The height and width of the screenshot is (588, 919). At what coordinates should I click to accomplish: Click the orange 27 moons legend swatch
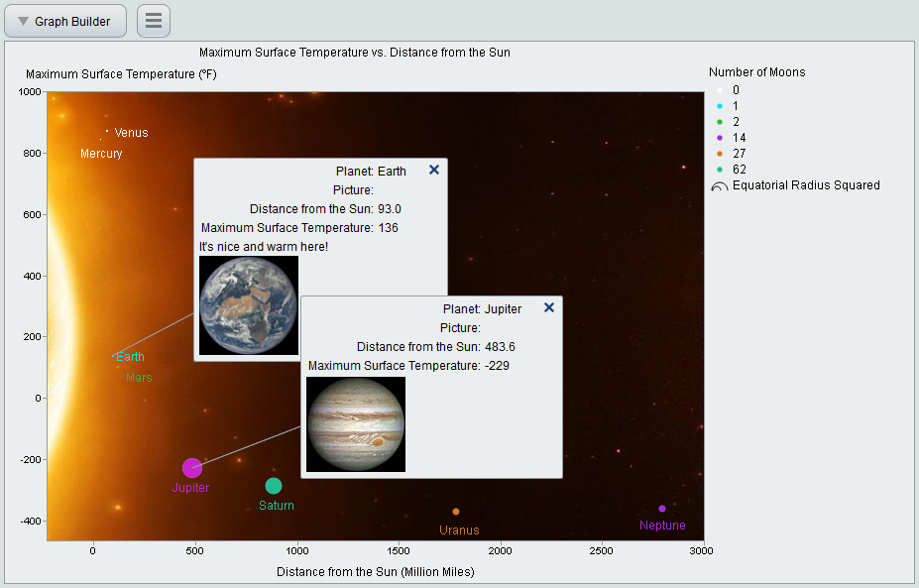tap(720, 154)
